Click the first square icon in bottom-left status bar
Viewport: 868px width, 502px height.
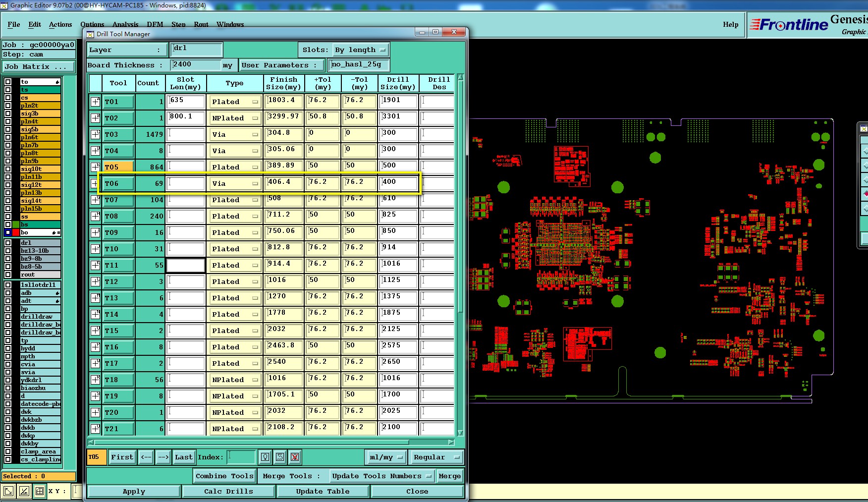click(x=8, y=491)
